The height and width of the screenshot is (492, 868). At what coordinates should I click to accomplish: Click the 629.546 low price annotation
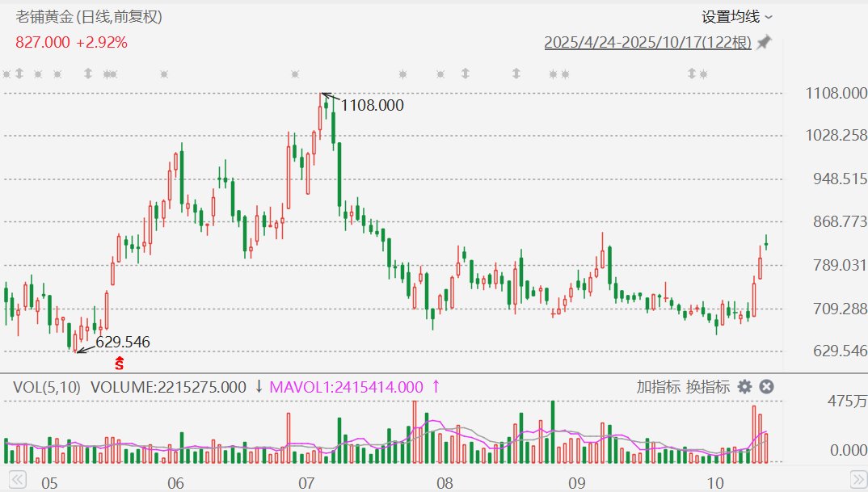123,342
